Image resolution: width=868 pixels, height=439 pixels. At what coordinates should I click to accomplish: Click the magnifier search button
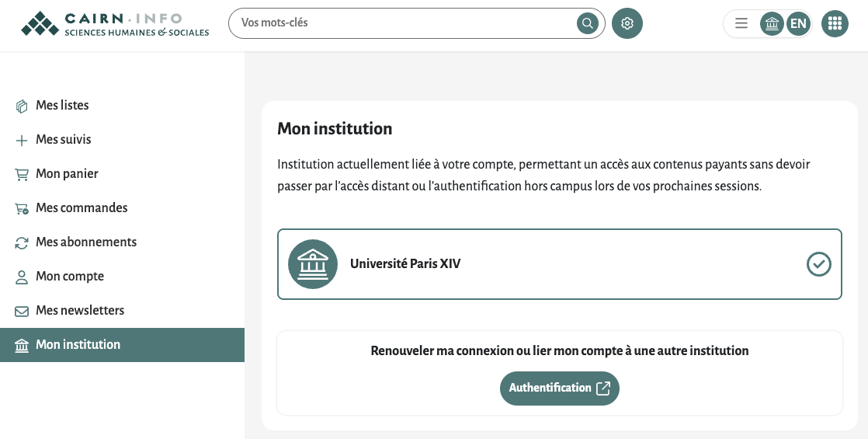click(x=588, y=23)
